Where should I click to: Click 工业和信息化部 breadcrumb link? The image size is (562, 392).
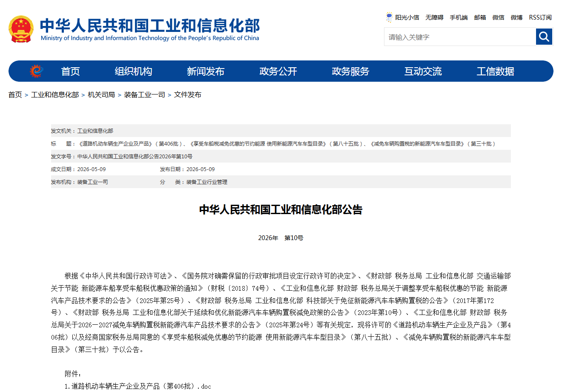click(x=55, y=94)
